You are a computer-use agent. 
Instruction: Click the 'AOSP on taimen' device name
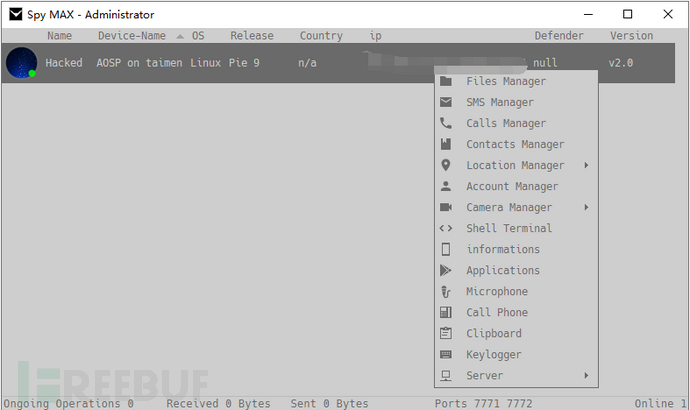(139, 63)
